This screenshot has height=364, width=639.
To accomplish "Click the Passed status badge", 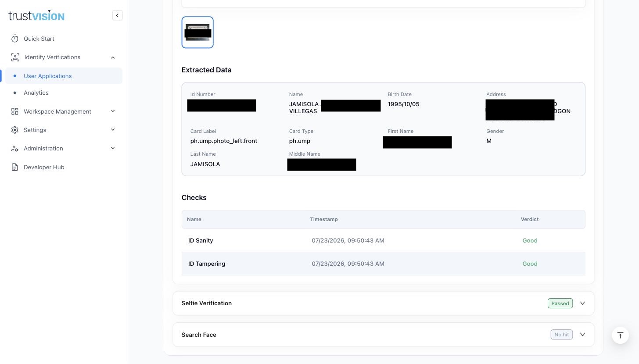I will [x=560, y=303].
